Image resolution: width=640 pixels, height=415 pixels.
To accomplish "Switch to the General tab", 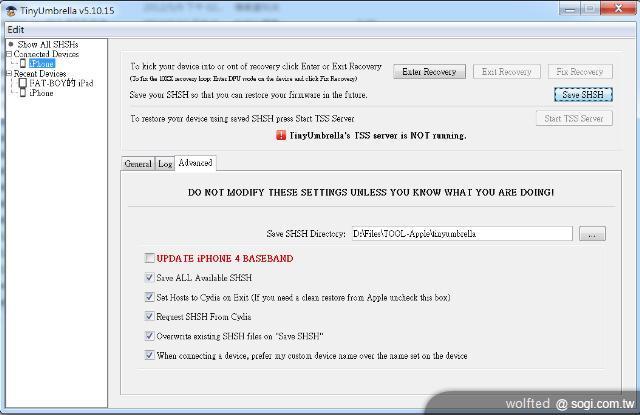I will pyautogui.click(x=138, y=164).
